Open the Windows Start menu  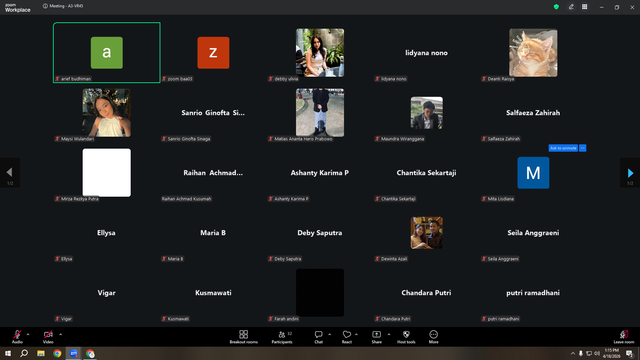8,353
